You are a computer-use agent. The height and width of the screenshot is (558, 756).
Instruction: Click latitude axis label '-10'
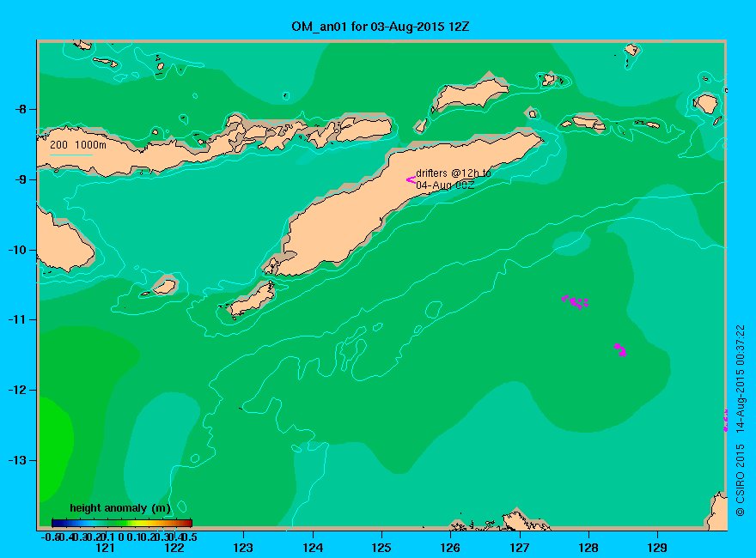[18, 250]
